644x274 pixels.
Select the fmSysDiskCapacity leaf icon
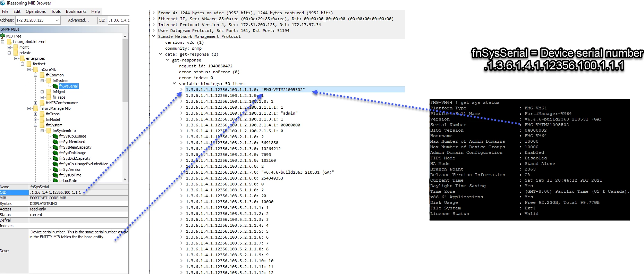55,158
